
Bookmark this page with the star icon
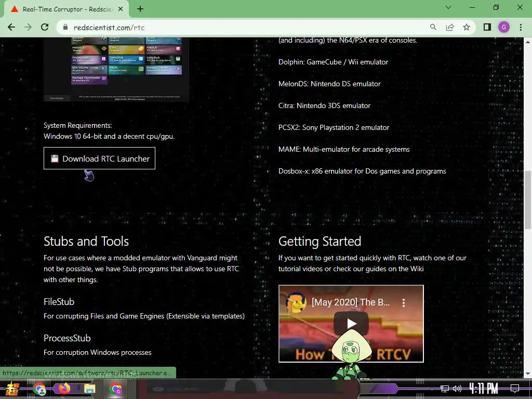click(x=467, y=27)
